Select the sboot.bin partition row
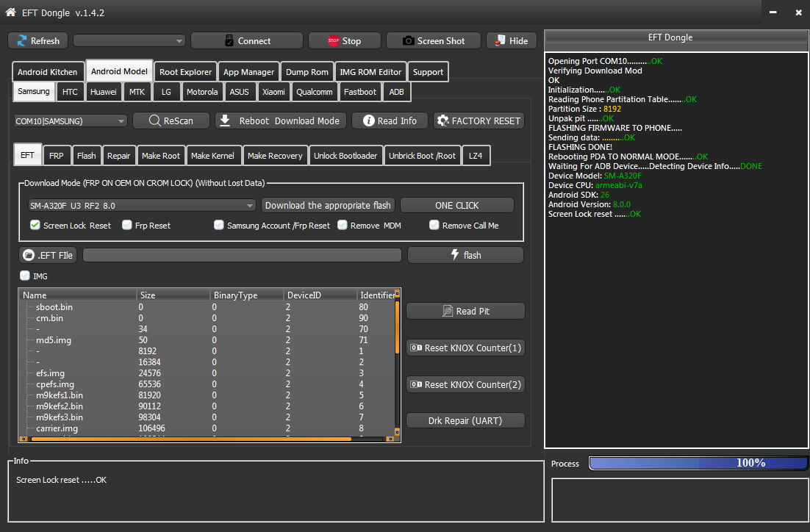Viewport: 810px width, 532px height. tap(207, 307)
